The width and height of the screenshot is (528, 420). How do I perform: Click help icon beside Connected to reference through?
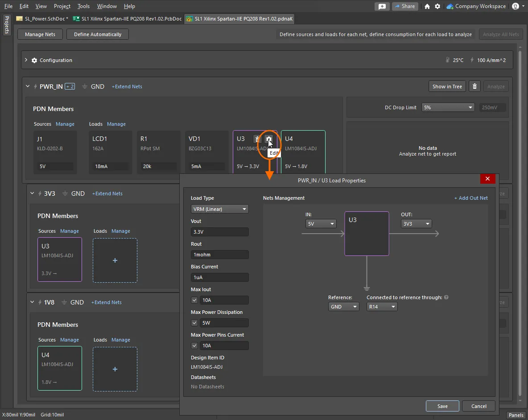point(446,297)
